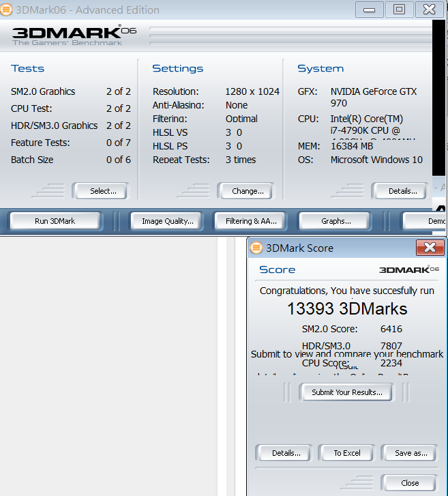Click the HDR/SM3.0 Graphics row label
The width and height of the screenshot is (448, 496).
pyautogui.click(x=54, y=126)
